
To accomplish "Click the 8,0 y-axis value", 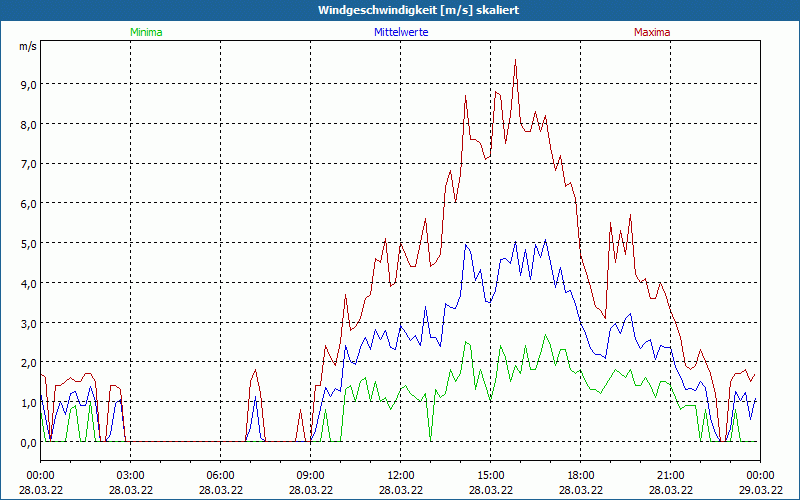I will 28,124.
